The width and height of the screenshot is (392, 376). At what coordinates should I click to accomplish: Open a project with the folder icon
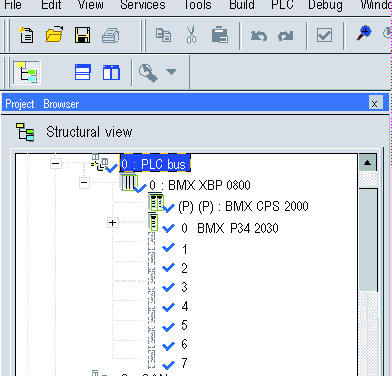click(x=54, y=34)
